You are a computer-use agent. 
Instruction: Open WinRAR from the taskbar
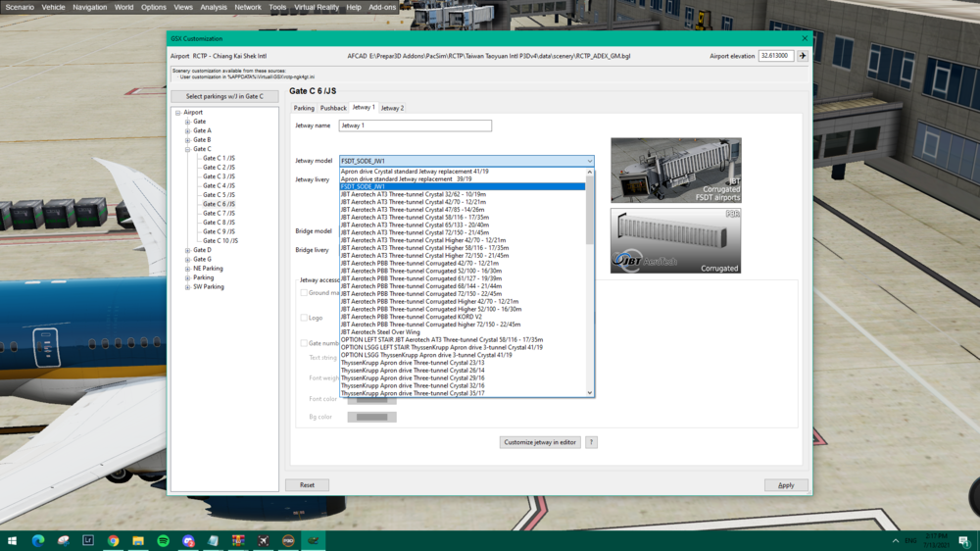[238, 540]
